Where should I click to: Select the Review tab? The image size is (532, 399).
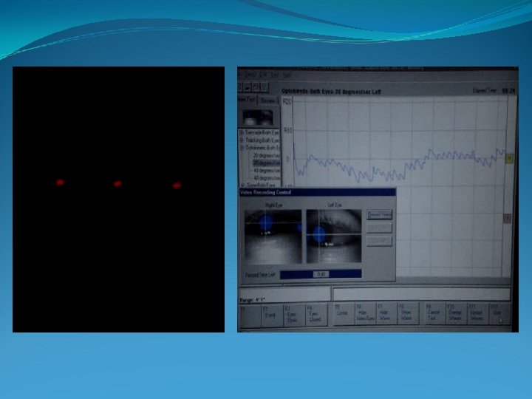tap(267, 100)
